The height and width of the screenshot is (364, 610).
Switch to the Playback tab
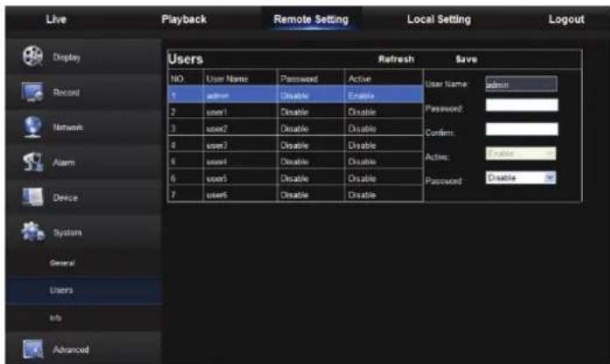pyautogui.click(x=184, y=19)
